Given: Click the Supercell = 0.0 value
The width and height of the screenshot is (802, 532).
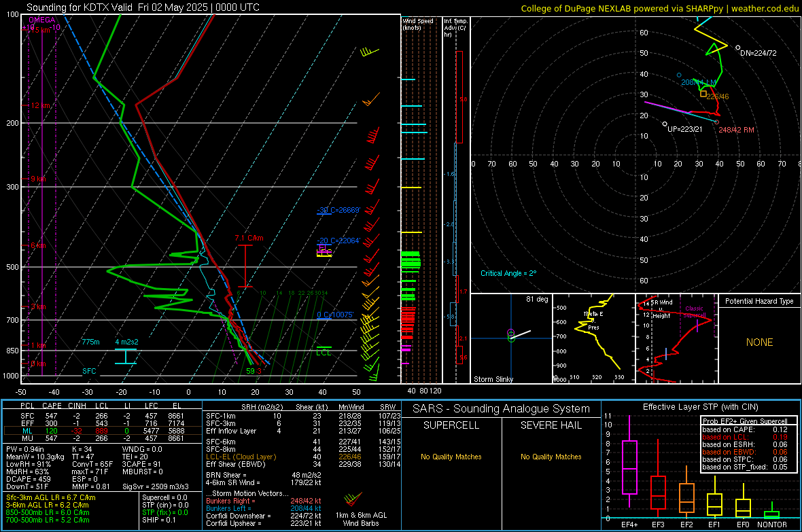Looking at the screenshot, I should click(164, 497).
